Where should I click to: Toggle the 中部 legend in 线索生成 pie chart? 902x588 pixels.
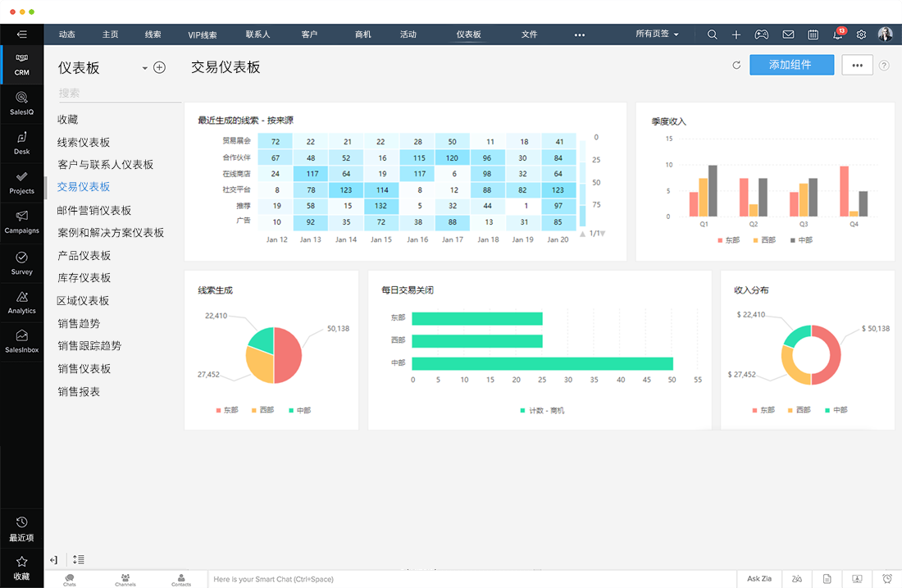[299, 410]
